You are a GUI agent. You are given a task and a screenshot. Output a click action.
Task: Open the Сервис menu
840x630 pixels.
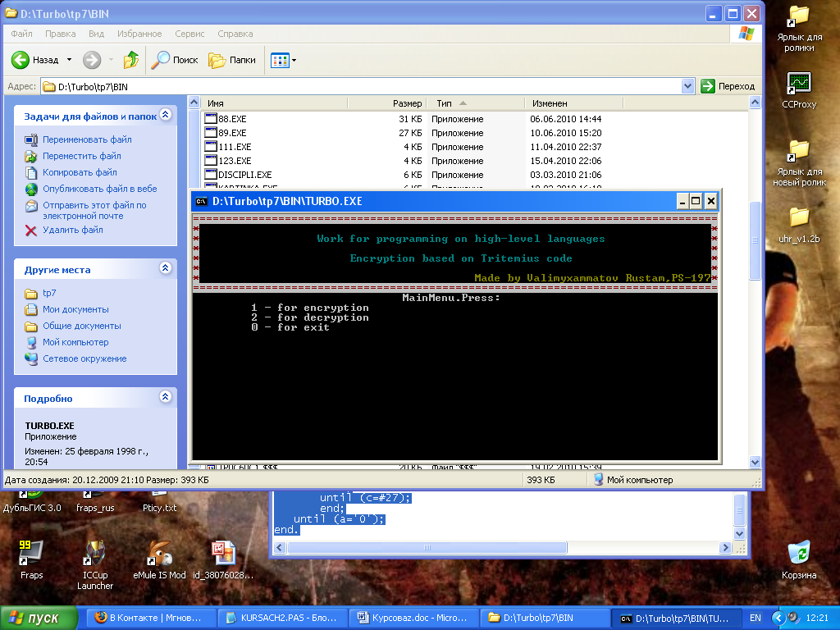coord(189,34)
